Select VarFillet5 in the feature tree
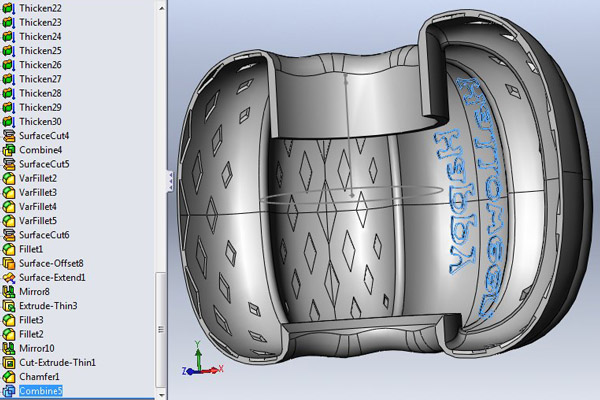 38,220
